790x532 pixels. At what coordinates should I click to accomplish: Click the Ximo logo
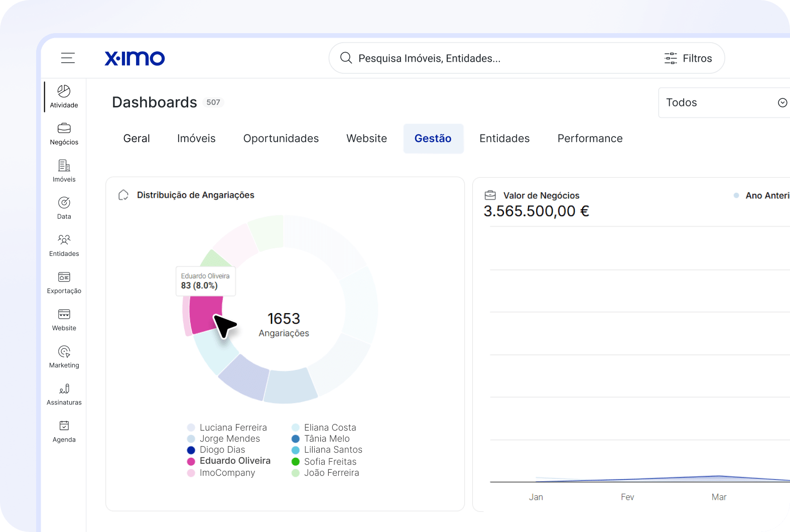click(x=135, y=58)
